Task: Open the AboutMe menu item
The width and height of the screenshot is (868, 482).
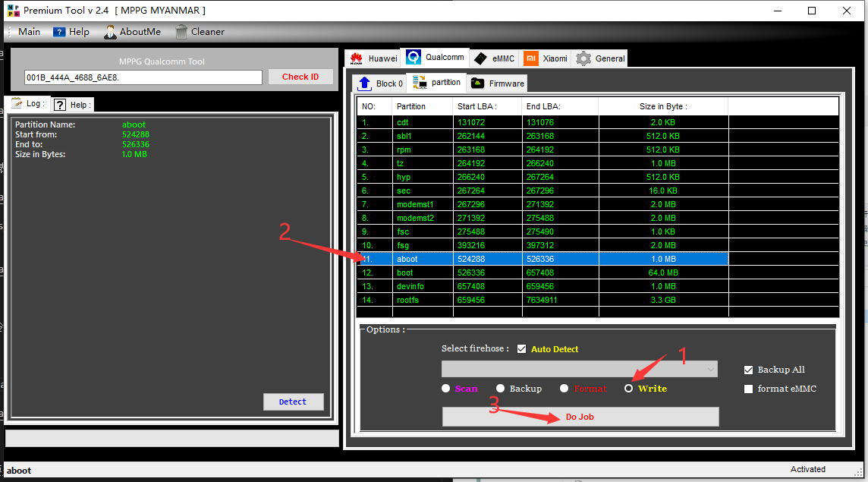Action: (132, 32)
